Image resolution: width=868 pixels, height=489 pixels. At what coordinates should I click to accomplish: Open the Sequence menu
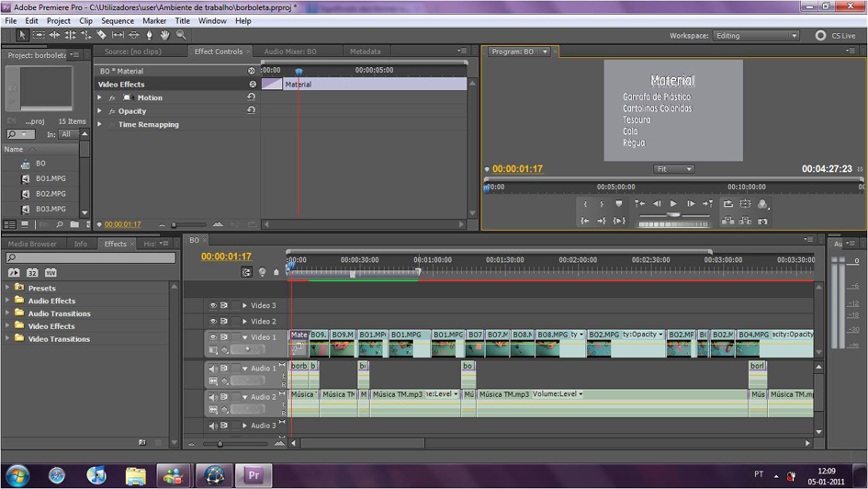(117, 20)
